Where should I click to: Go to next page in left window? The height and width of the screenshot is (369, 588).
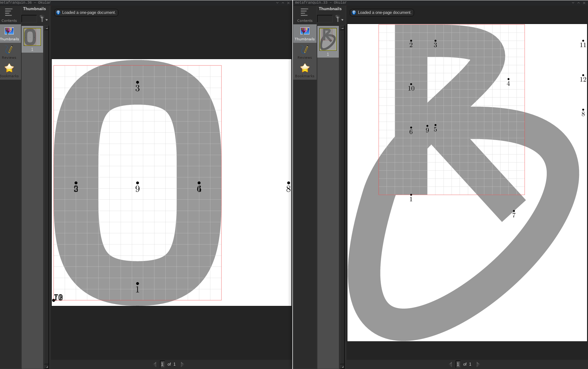182,364
